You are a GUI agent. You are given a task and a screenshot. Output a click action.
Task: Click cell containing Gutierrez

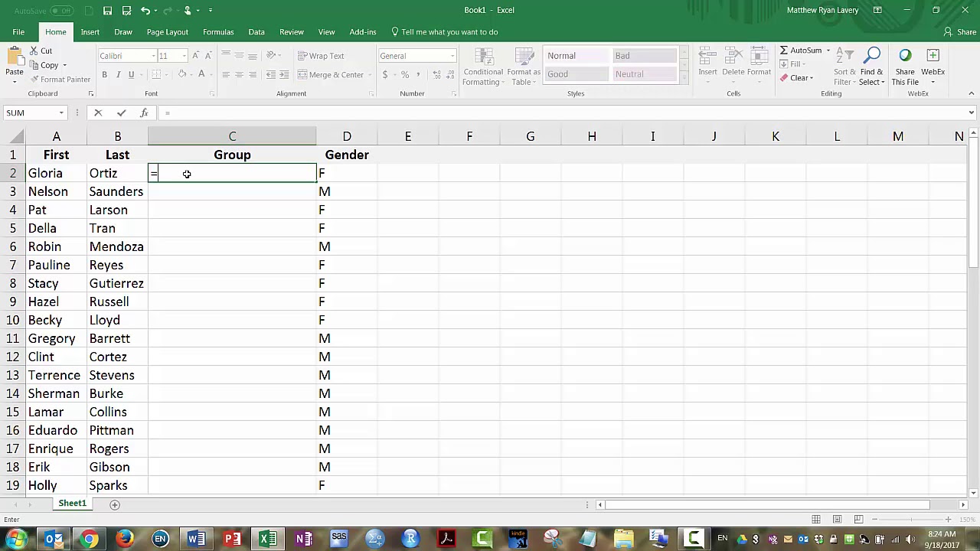point(117,283)
